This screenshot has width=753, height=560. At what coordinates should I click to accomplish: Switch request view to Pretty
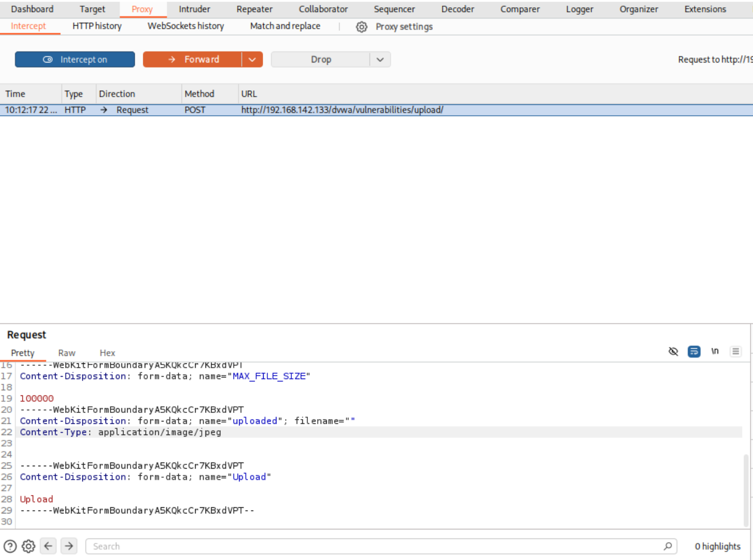pyautogui.click(x=23, y=353)
